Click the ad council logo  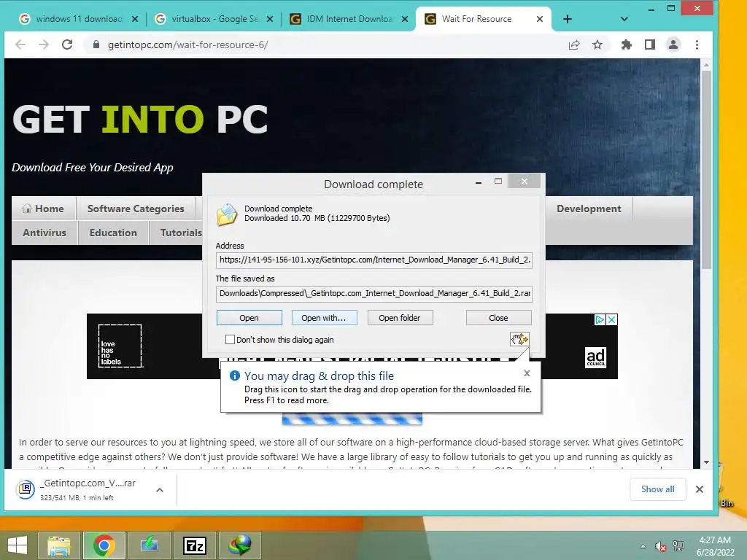pyautogui.click(x=595, y=357)
